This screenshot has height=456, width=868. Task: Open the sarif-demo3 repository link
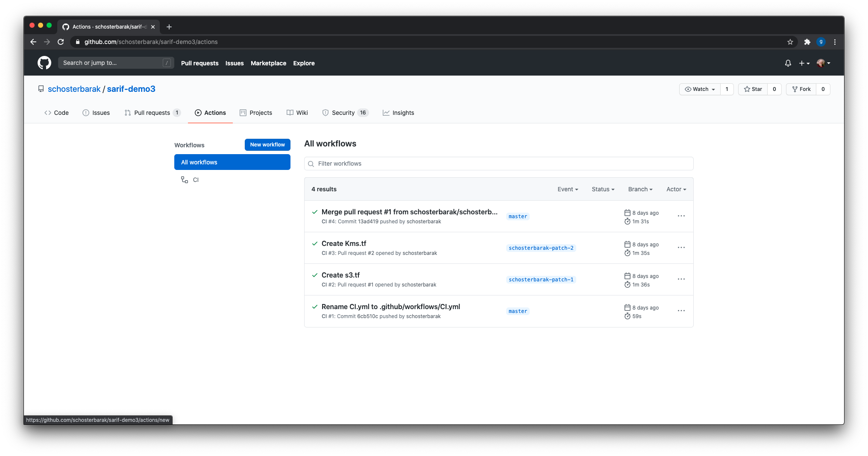pyautogui.click(x=131, y=89)
